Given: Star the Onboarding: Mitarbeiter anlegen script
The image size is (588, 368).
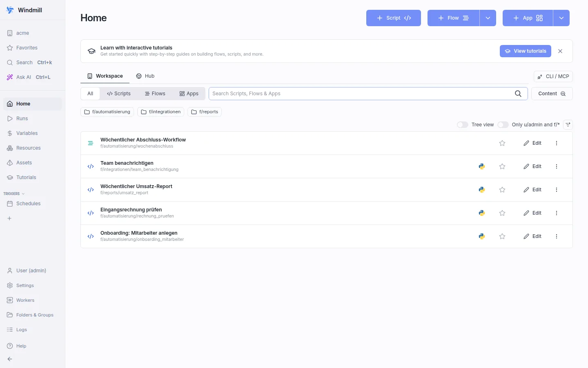Looking at the screenshot, I should [x=502, y=236].
